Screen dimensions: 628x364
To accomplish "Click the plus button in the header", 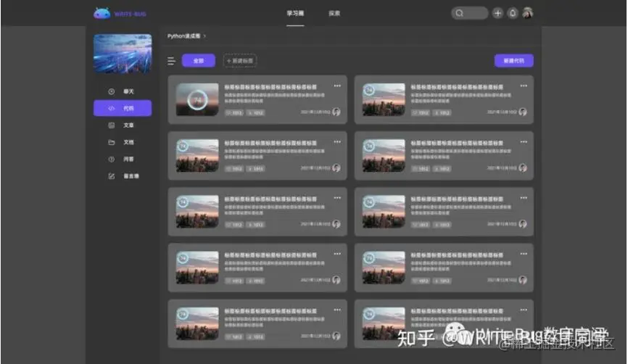I will 497,13.
